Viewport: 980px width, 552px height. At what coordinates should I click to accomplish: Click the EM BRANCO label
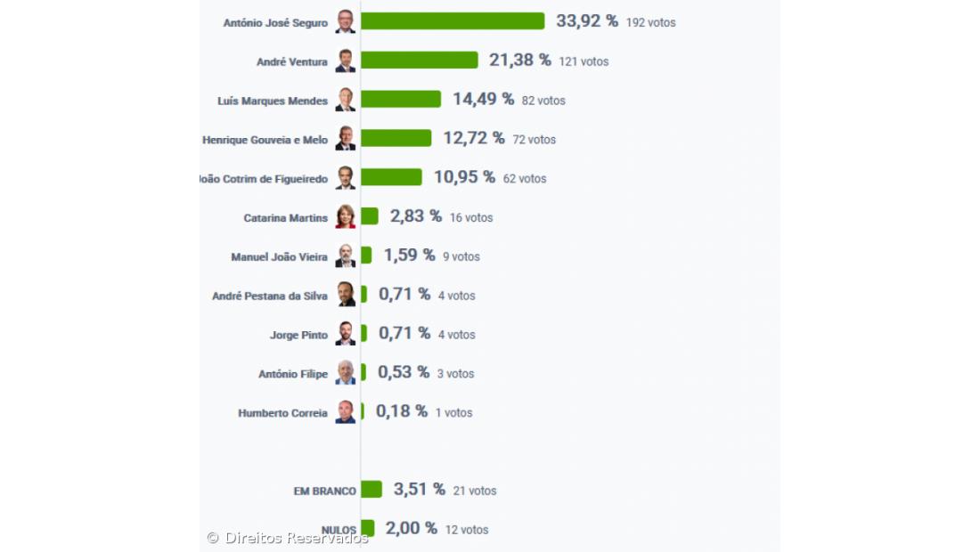(324, 491)
